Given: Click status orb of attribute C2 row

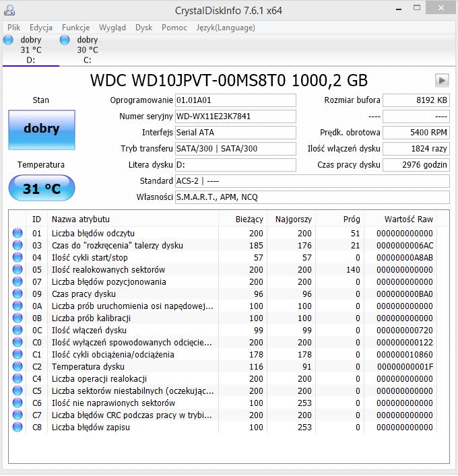Looking at the screenshot, I should click(x=18, y=367).
